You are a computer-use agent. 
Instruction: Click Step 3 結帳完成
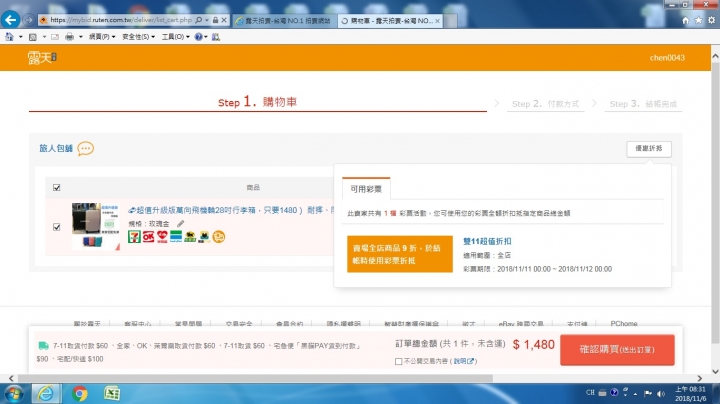pyautogui.click(x=643, y=104)
